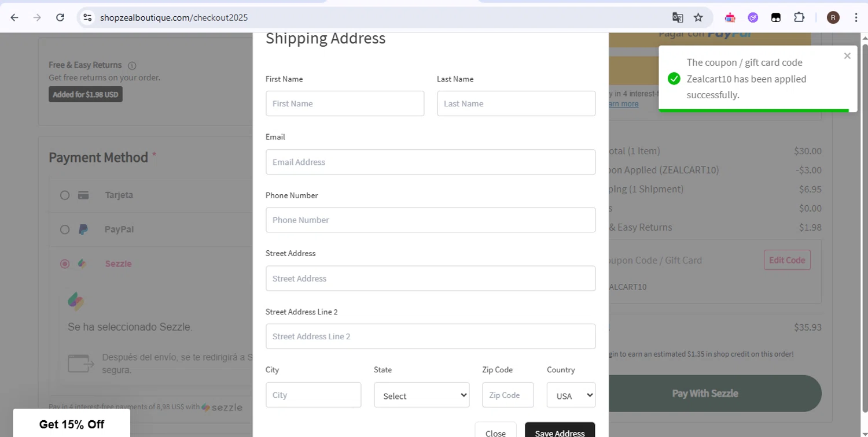
Task: Click Pay With Sezzle button
Action: (715, 394)
